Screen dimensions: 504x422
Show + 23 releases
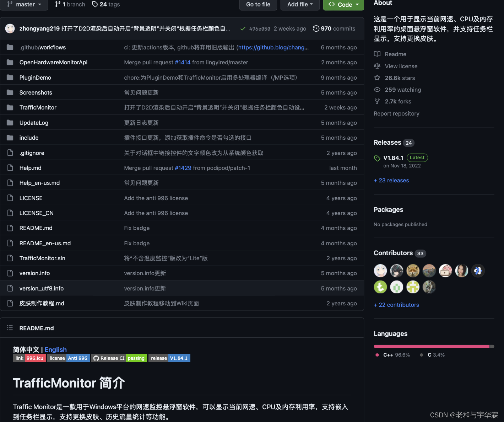(x=391, y=180)
